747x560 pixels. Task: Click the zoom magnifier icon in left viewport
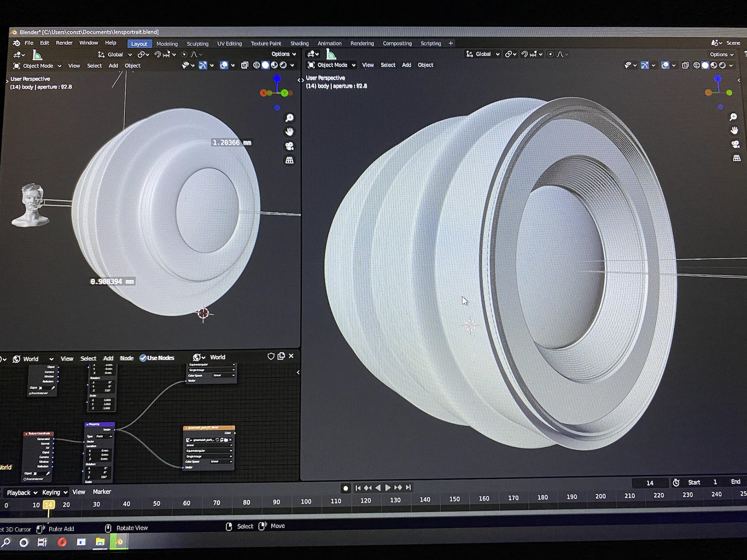pyautogui.click(x=289, y=118)
